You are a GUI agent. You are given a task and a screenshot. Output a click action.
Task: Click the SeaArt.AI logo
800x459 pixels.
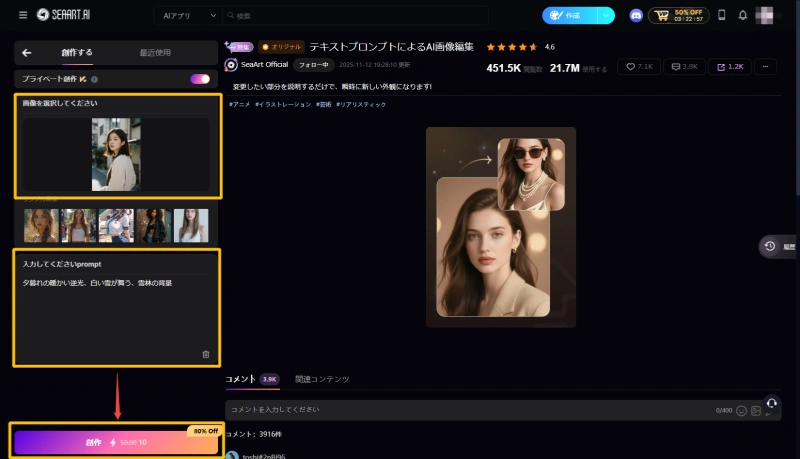tap(63, 15)
